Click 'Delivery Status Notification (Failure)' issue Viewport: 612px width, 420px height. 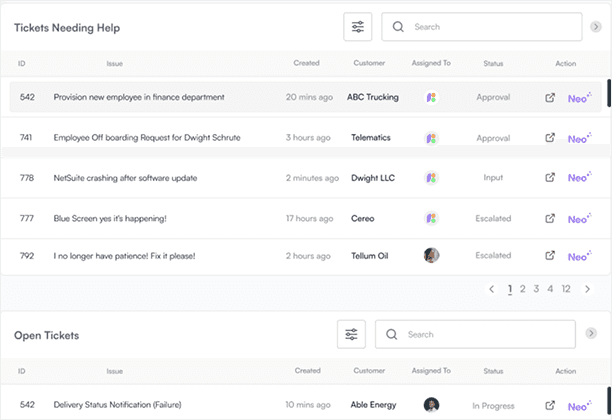[x=117, y=405]
